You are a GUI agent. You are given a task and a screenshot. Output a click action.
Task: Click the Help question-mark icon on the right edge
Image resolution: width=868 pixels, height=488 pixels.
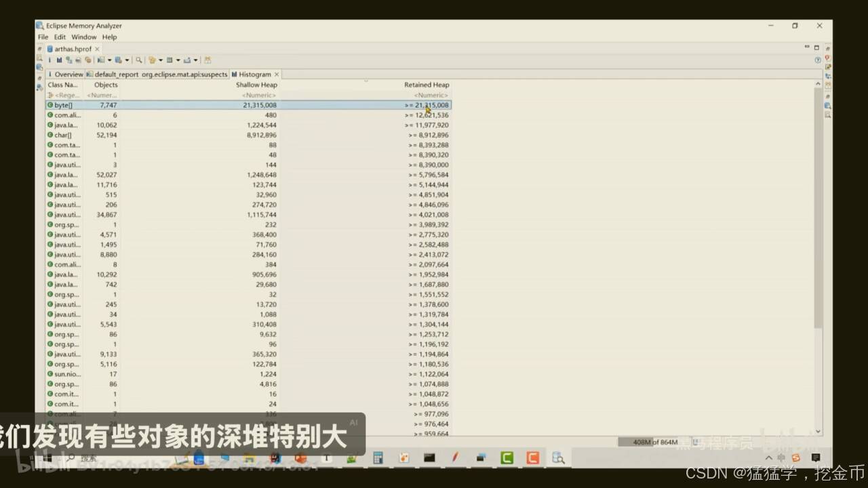click(x=818, y=60)
